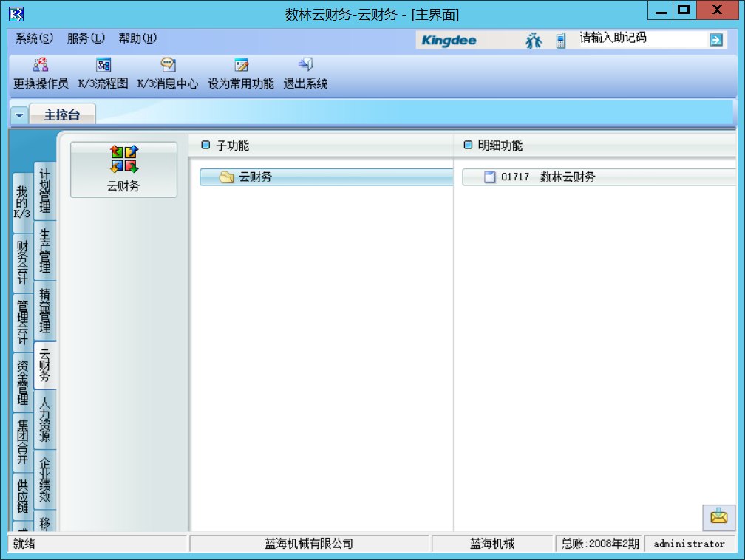This screenshot has width=745, height=560.
Task: Select the 供应链 sidebar tab
Action: point(22,496)
